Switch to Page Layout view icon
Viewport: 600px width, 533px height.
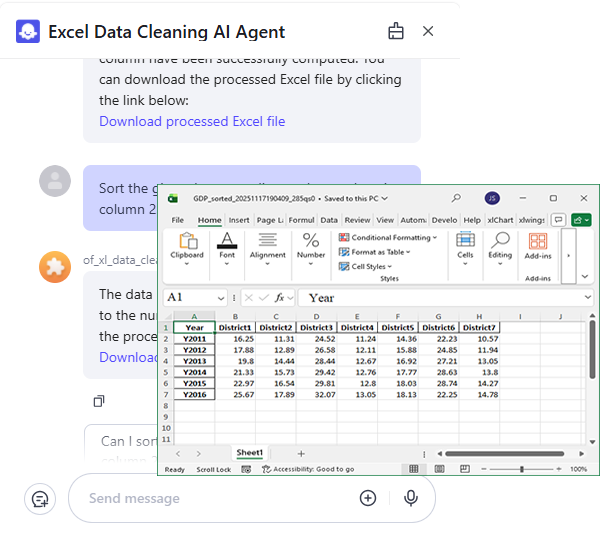439,469
